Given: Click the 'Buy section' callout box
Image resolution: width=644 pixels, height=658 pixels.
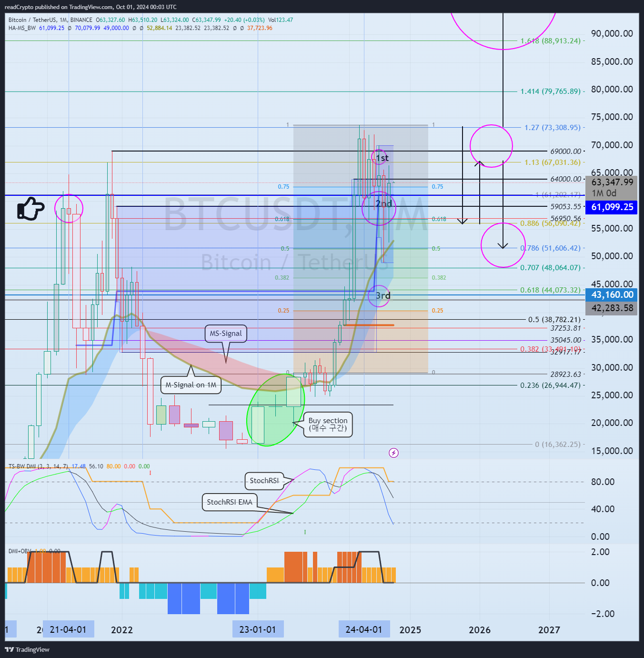Looking at the screenshot, I should tap(328, 424).
